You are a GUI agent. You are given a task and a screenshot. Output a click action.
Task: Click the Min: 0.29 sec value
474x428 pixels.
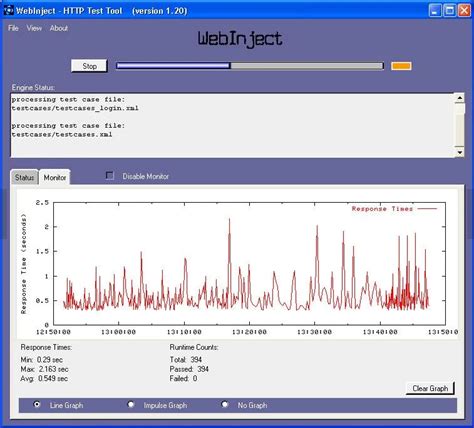pos(42,360)
